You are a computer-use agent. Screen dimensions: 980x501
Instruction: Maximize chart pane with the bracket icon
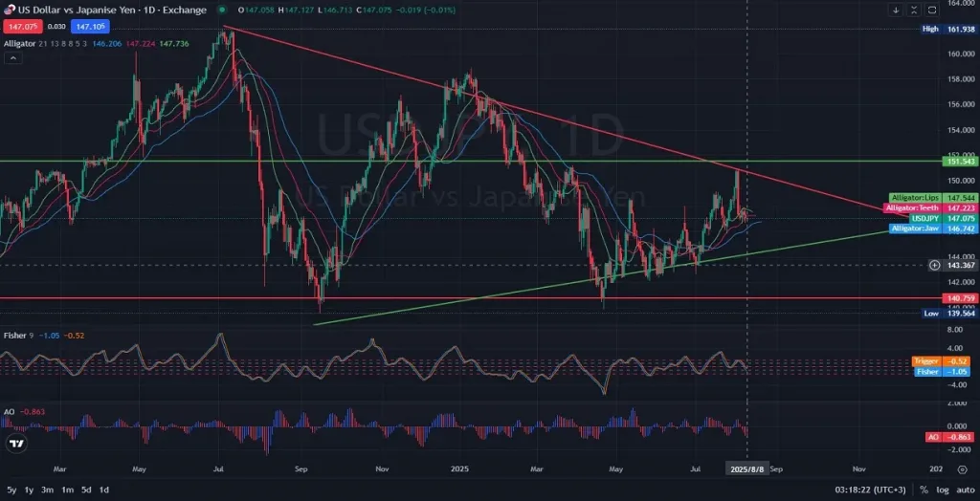(932, 10)
